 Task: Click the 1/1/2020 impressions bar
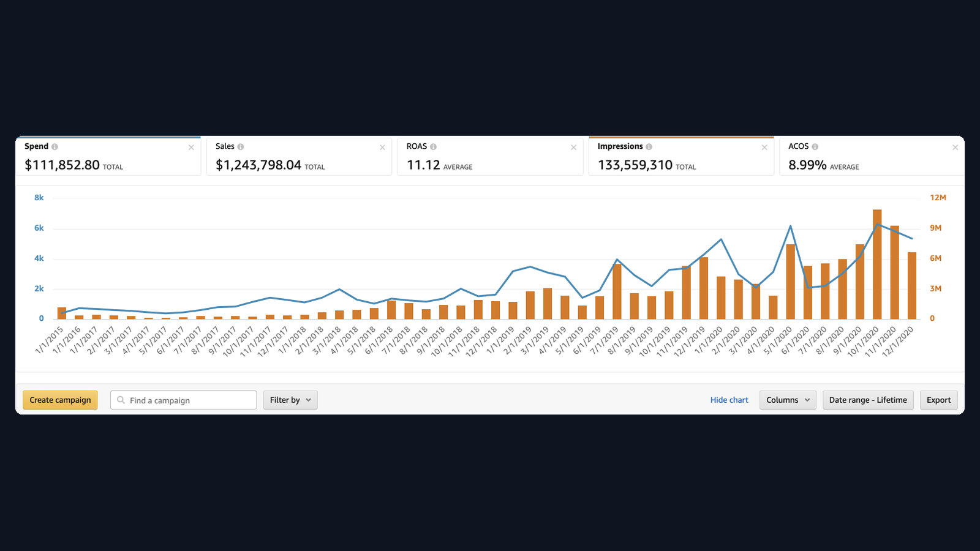[721, 298]
